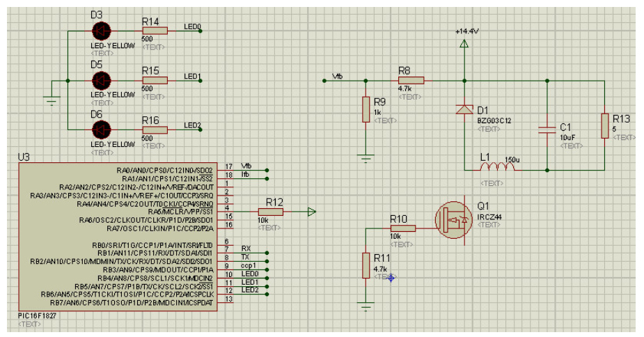Select the R9 1k resistor

pyautogui.click(x=366, y=110)
